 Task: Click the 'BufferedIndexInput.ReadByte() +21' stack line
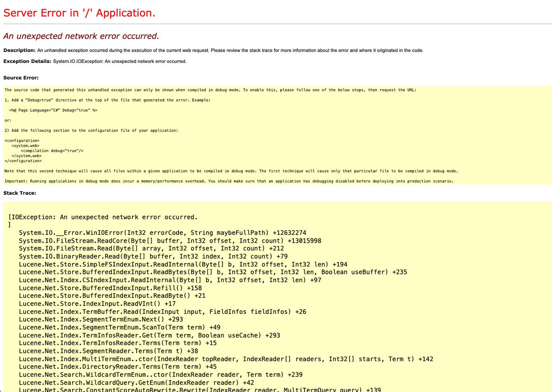click(x=112, y=295)
